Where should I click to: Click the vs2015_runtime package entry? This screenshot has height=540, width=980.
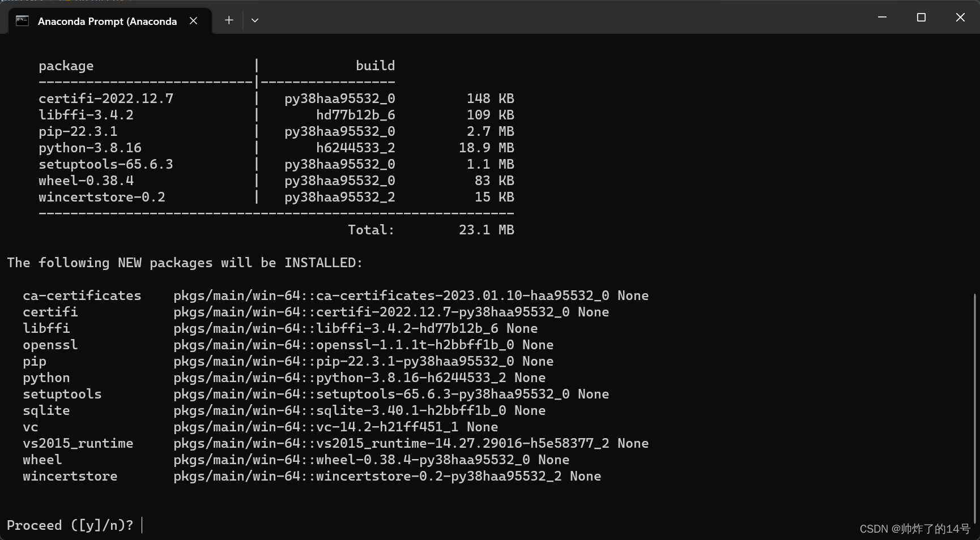pos(78,443)
